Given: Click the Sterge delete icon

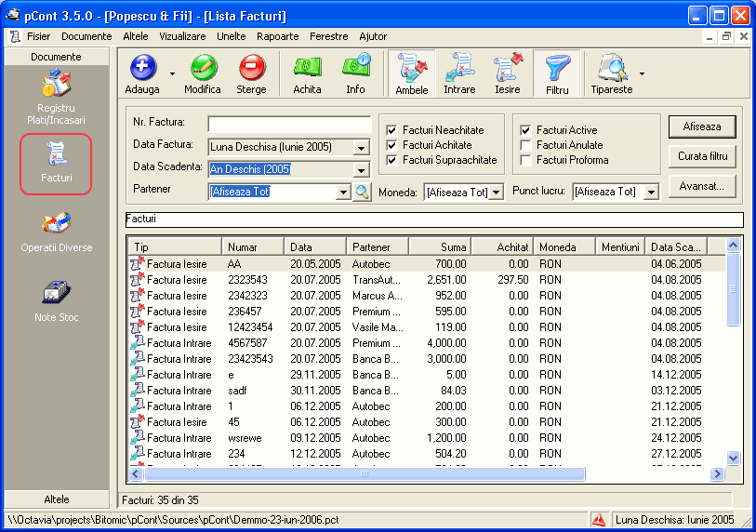Looking at the screenshot, I should tap(252, 68).
